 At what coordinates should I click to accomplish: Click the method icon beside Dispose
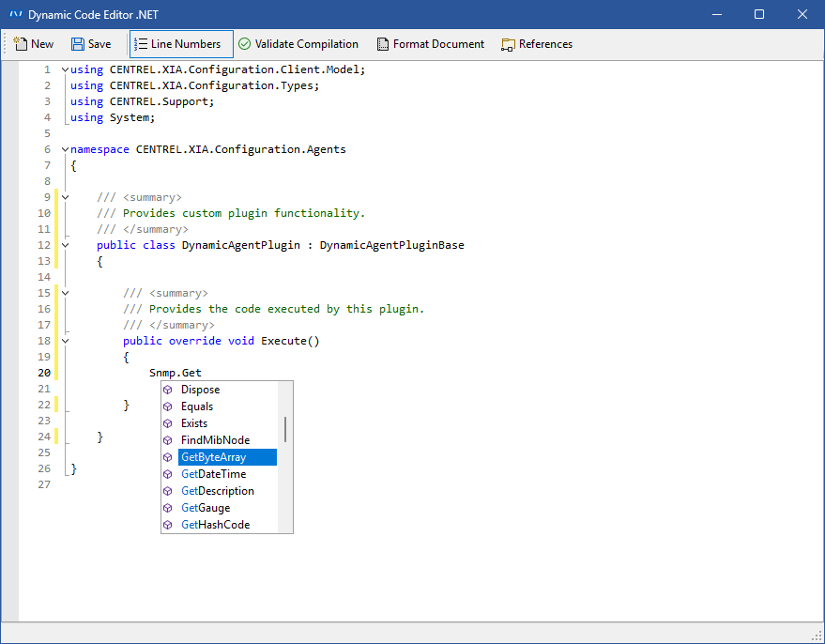pos(168,390)
